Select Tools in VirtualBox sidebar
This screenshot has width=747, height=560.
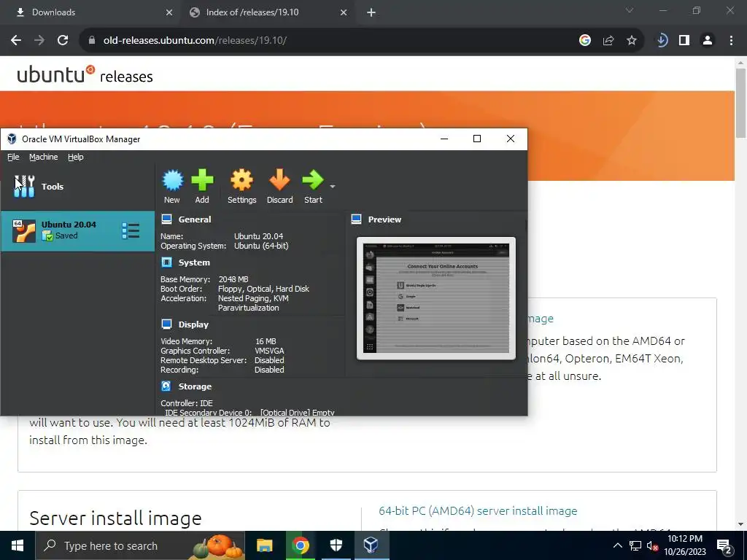(x=77, y=186)
